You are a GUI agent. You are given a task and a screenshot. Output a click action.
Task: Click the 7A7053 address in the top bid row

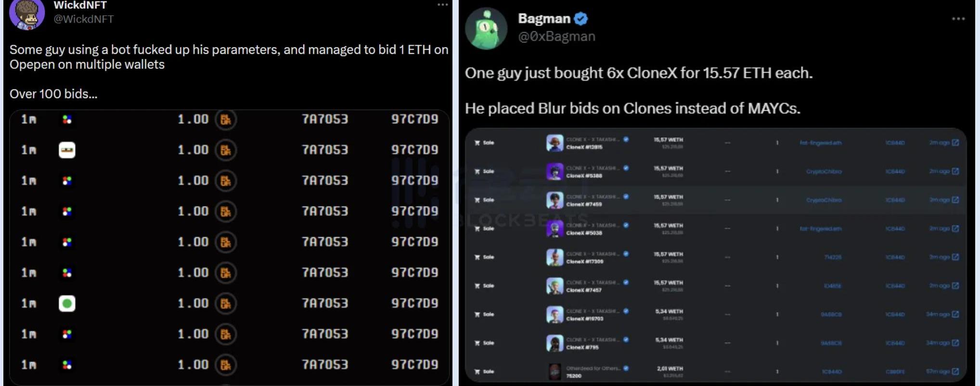(325, 119)
